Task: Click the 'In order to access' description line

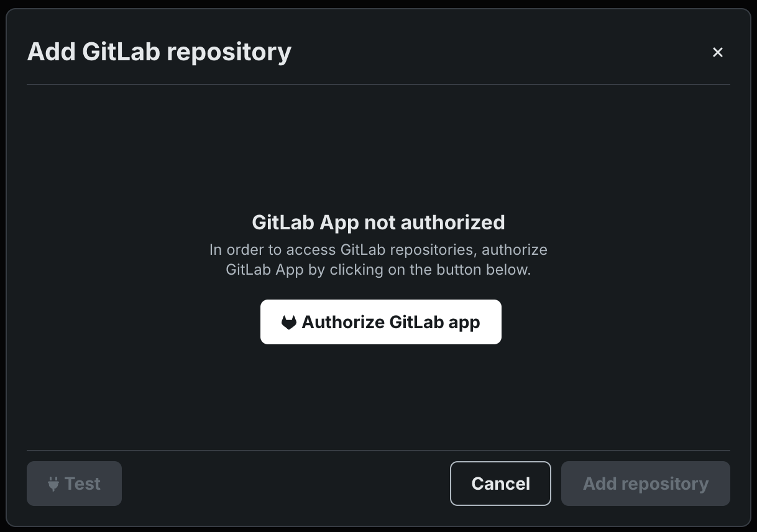Action: point(378,250)
